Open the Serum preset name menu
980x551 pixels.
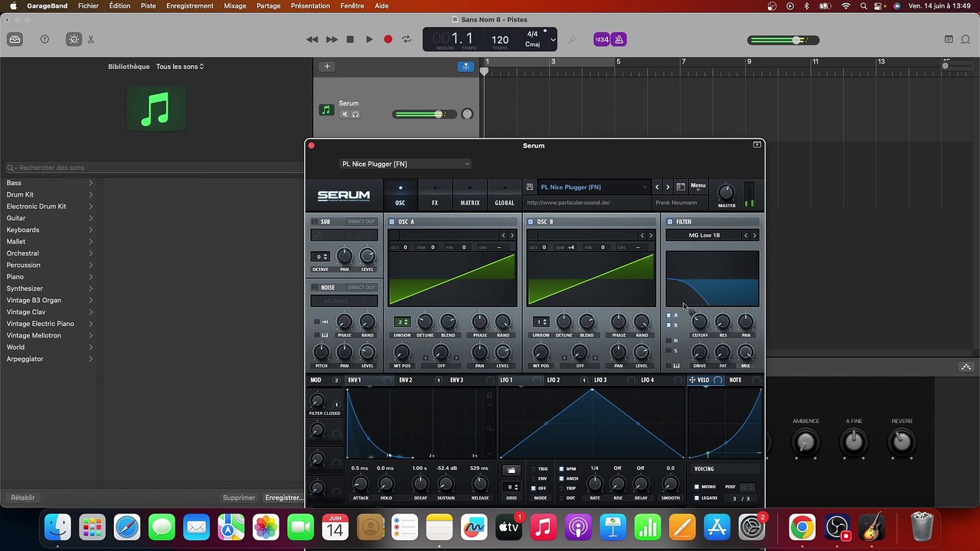click(x=593, y=187)
